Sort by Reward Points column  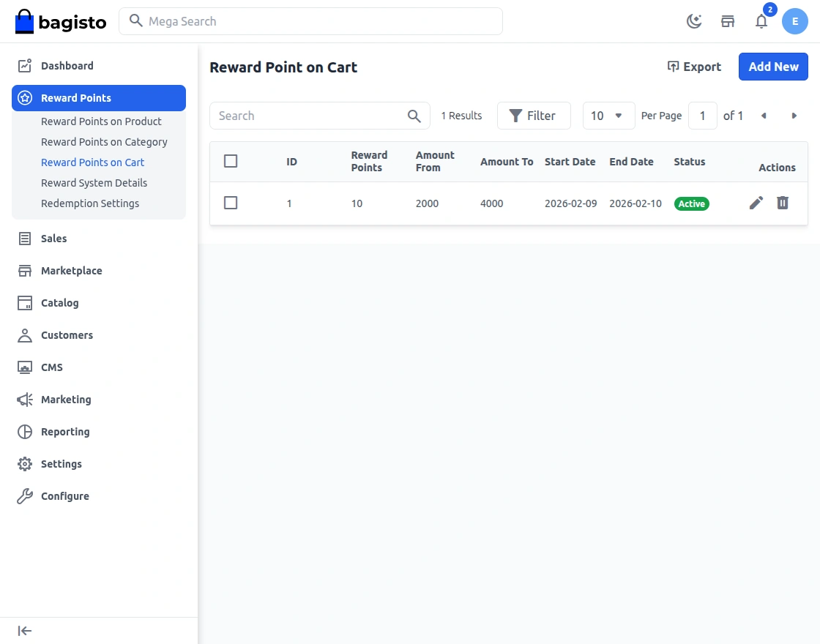[x=369, y=162]
